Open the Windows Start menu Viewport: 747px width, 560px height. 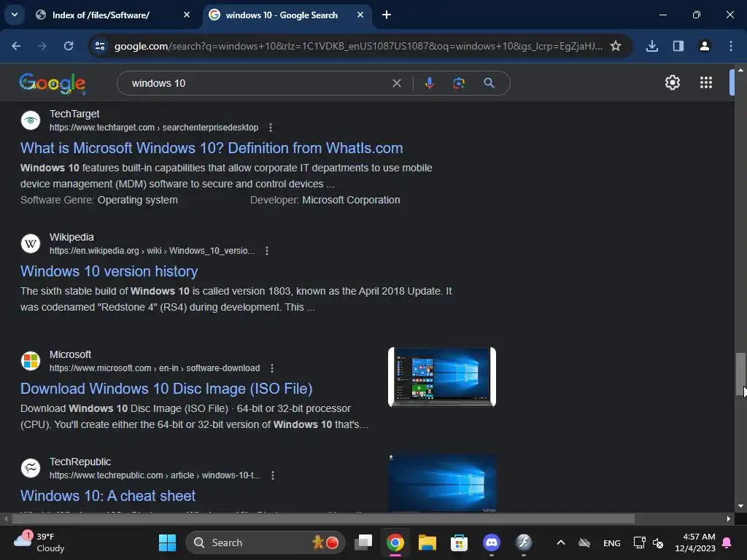[167, 542]
